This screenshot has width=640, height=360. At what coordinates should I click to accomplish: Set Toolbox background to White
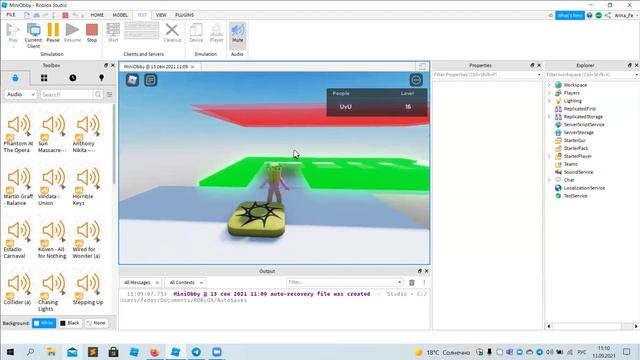click(x=44, y=323)
